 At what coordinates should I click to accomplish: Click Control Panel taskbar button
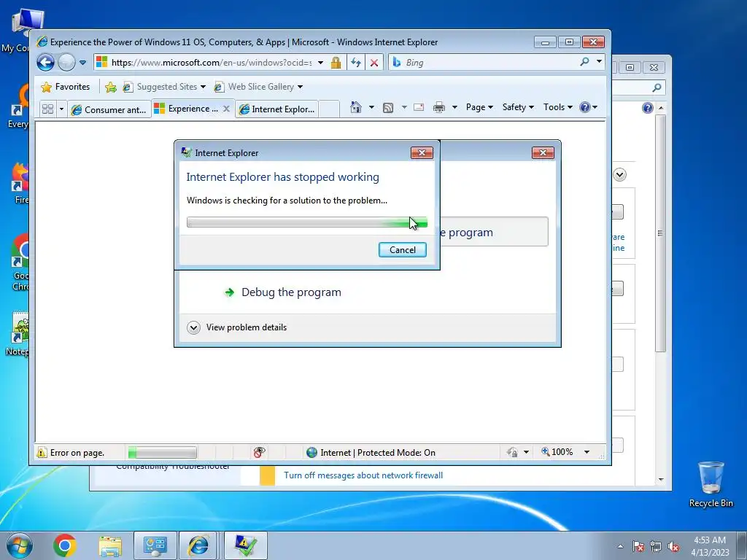pos(155,545)
